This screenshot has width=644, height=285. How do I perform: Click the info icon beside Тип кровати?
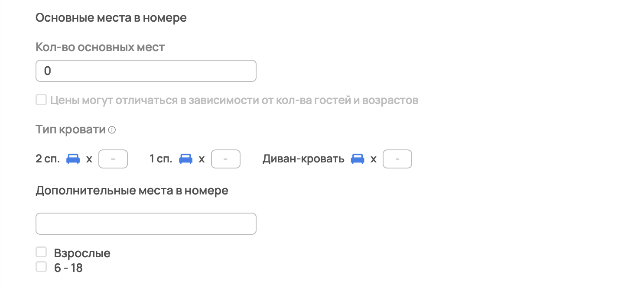tap(112, 130)
